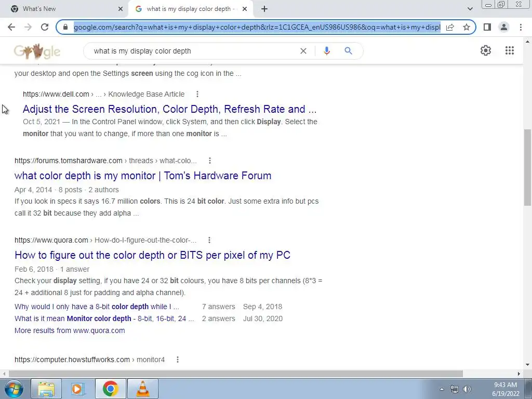Click vertical scrollbar down arrow
The image size is (532, 399).
[x=527, y=365]
